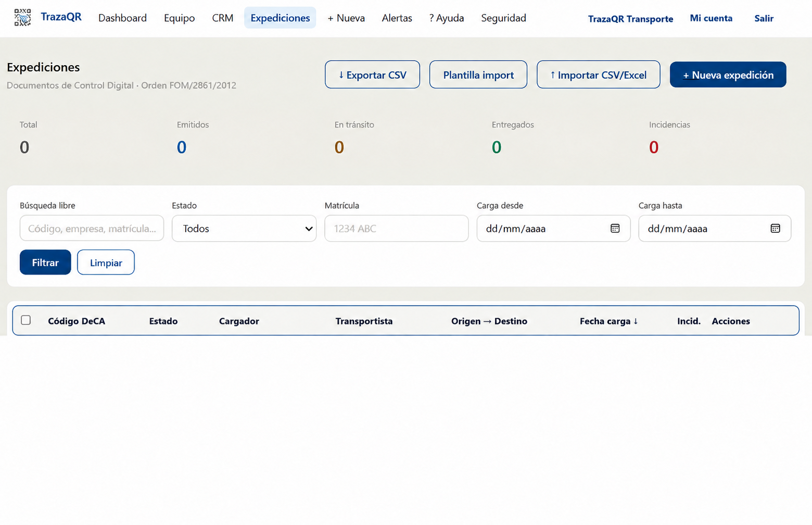Go to the Equipo section
Viewport: 812px width, 525px height.
tap(179, 18)
